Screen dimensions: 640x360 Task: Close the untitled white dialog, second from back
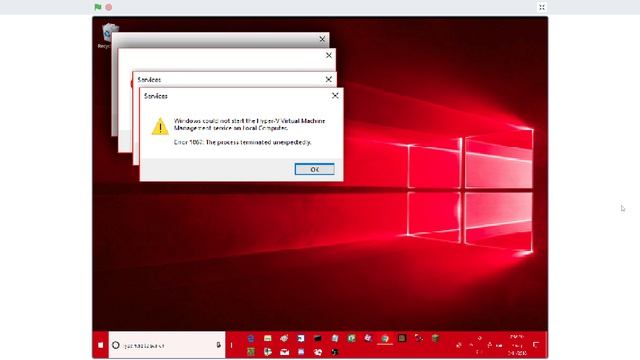pyautogui.click(x=329, y=55)
